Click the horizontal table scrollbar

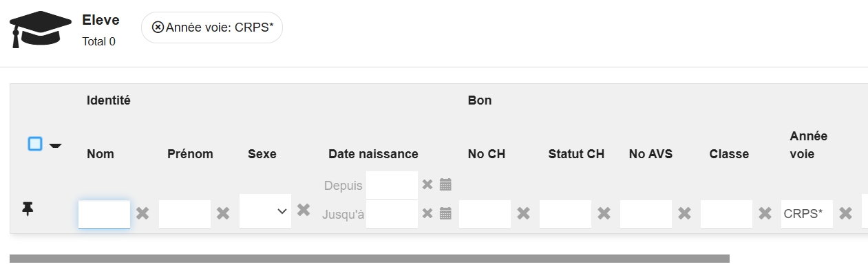[x=370, y=259]
